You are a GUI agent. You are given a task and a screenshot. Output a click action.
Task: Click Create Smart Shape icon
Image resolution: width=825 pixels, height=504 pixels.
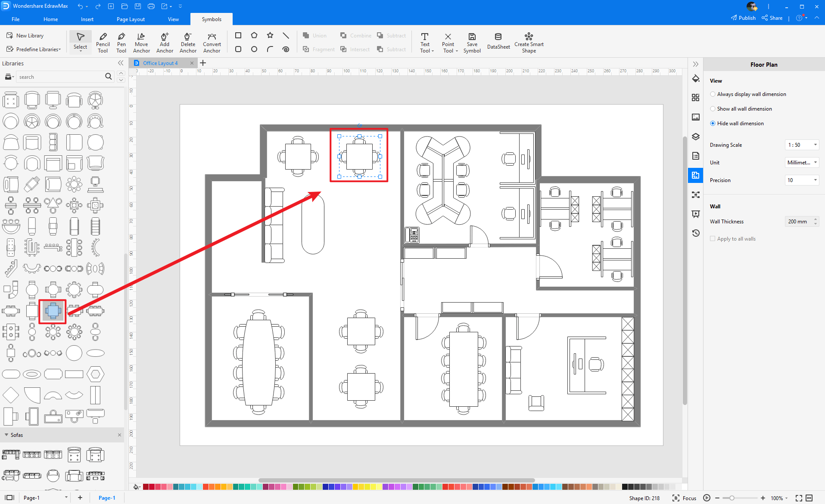tap(529, 43)
